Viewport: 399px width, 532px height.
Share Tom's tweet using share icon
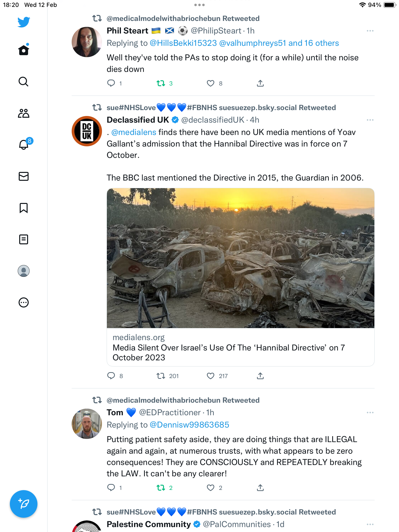(260, 488)
